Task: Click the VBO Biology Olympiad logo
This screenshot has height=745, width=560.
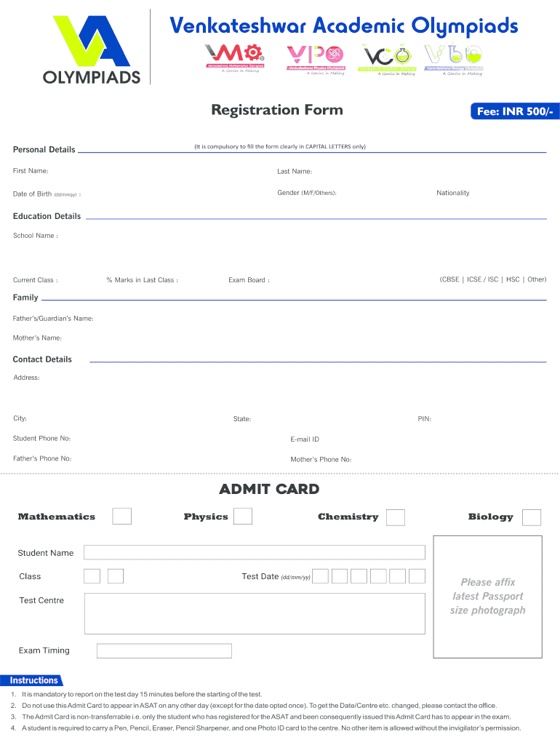Action: 454,58
